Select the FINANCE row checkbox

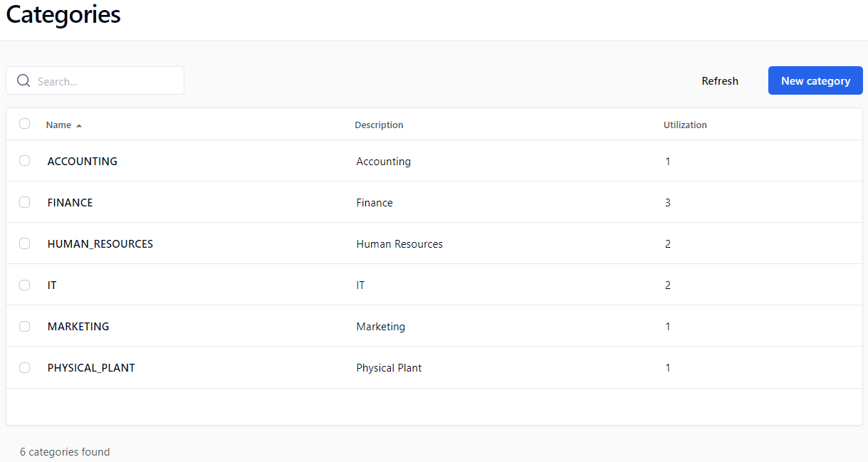[x=25, y=202]
